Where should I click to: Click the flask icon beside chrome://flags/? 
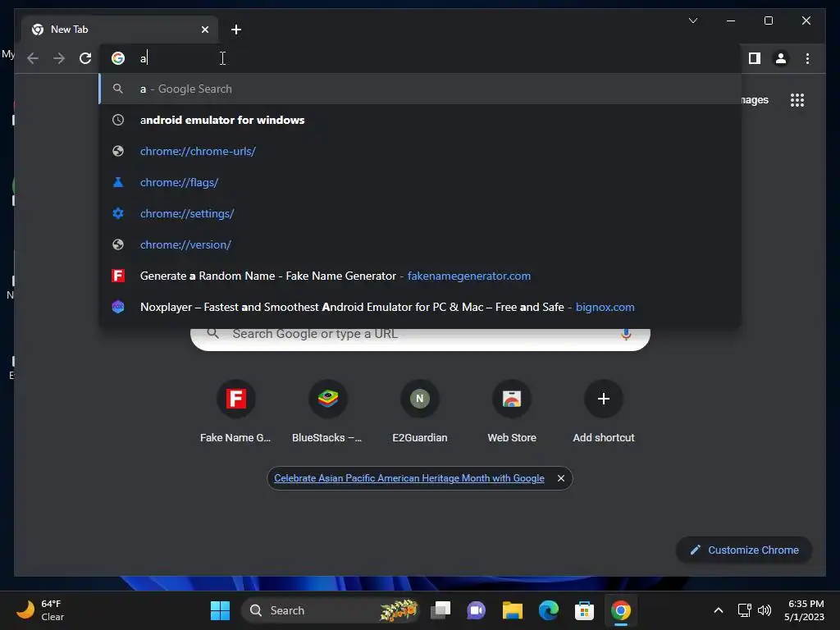coord(118,182)
